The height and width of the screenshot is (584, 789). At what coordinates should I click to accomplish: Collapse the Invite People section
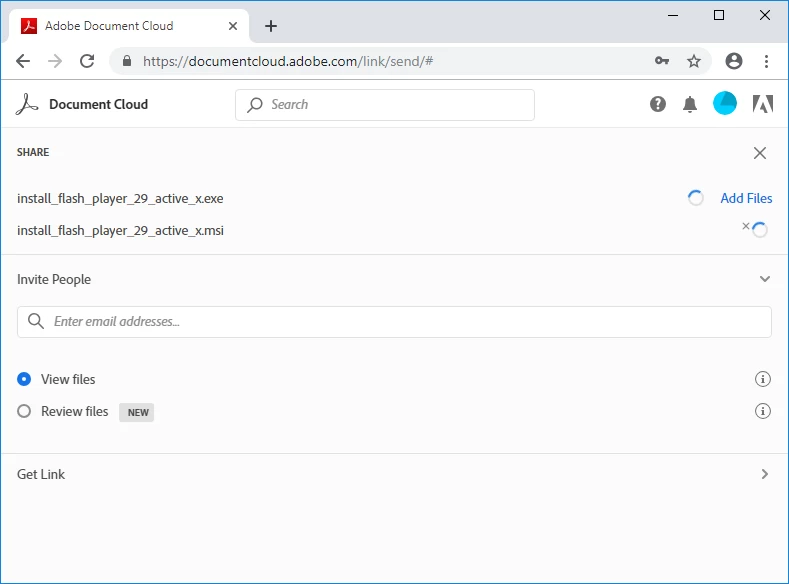[x=764, y=279]
